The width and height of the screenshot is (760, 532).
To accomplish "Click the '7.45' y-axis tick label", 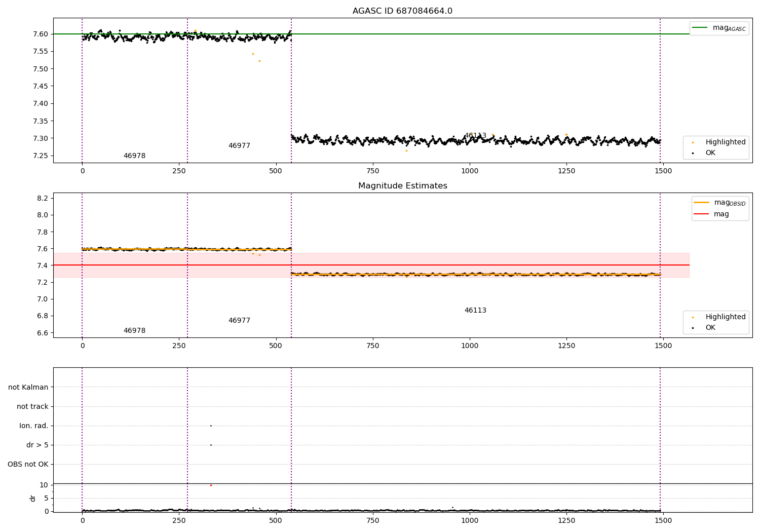I will click(41, 86).
